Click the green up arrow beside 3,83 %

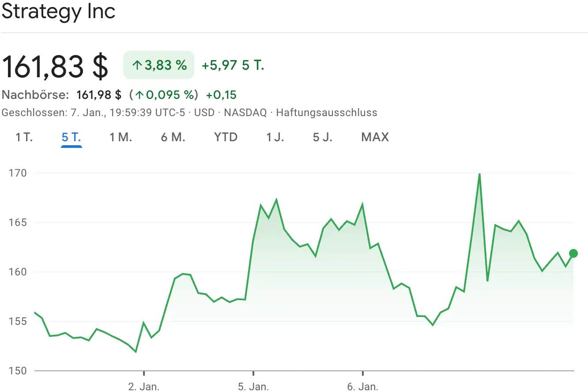tap(137, 66)
